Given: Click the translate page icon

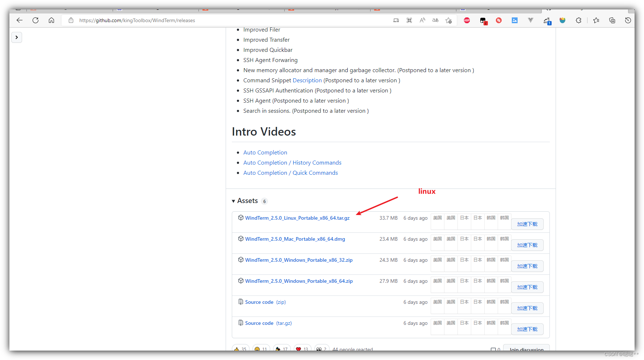Looking at the screenshot, I should [x=435, y=20].
